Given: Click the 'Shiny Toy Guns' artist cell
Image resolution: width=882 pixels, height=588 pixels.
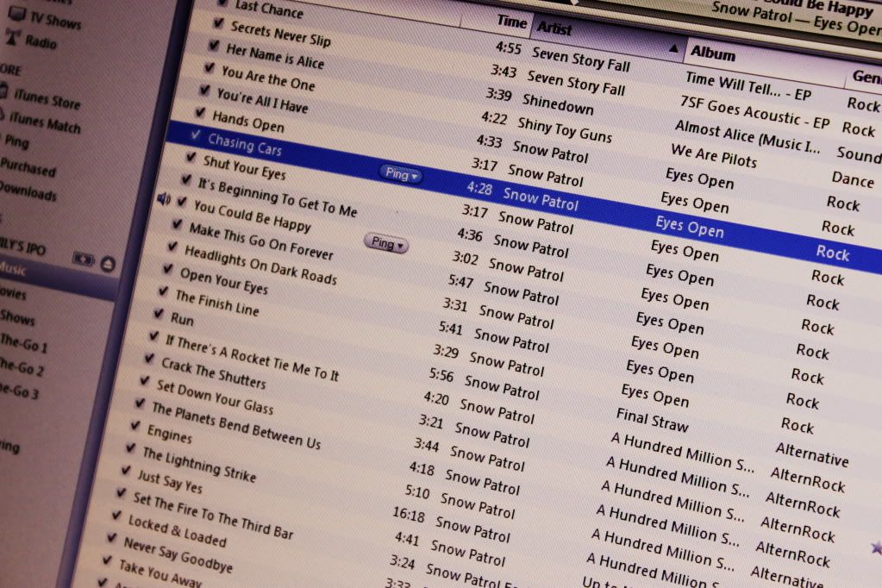Looking at the screenshot, I should (565, 129).
